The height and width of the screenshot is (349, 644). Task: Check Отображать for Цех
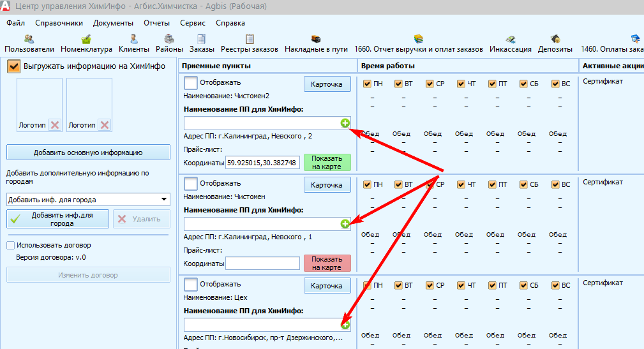click(x=191, y=284)
